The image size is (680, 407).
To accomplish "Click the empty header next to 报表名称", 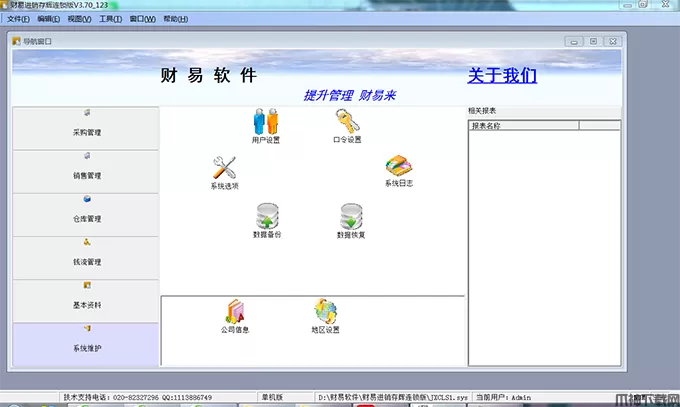I will tap(599, 126).
